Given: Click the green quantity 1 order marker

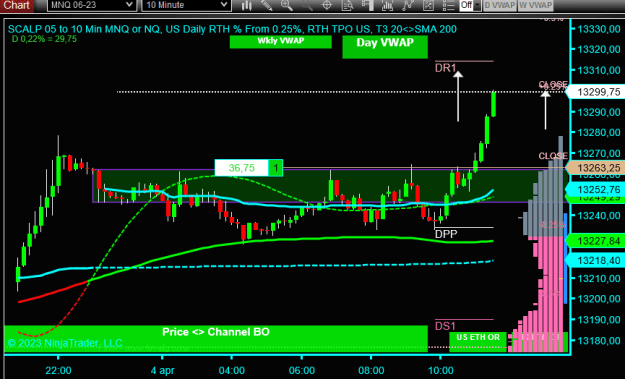Looking at the screenshot, I should [275, 168].
